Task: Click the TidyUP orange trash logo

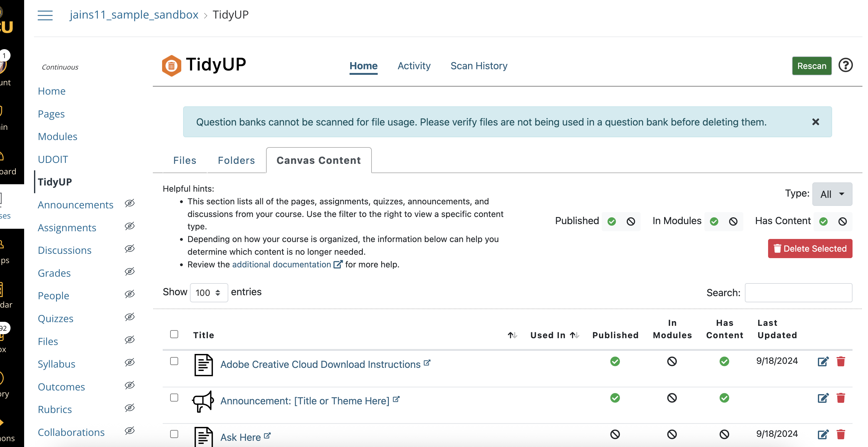Action: [171, 65]
